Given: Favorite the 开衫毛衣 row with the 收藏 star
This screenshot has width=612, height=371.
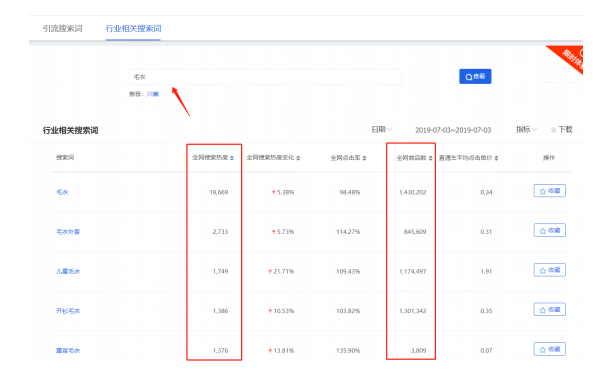Looking at the screenshot, I should pos(550,310).
